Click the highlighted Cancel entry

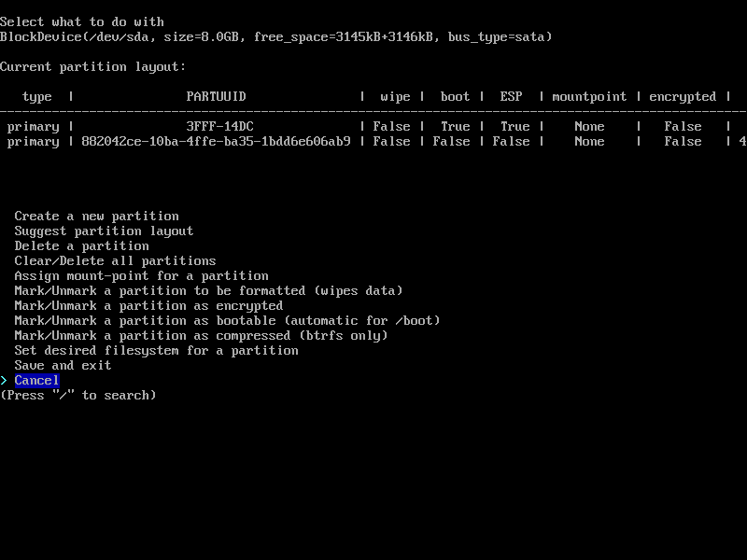point(36,381)
